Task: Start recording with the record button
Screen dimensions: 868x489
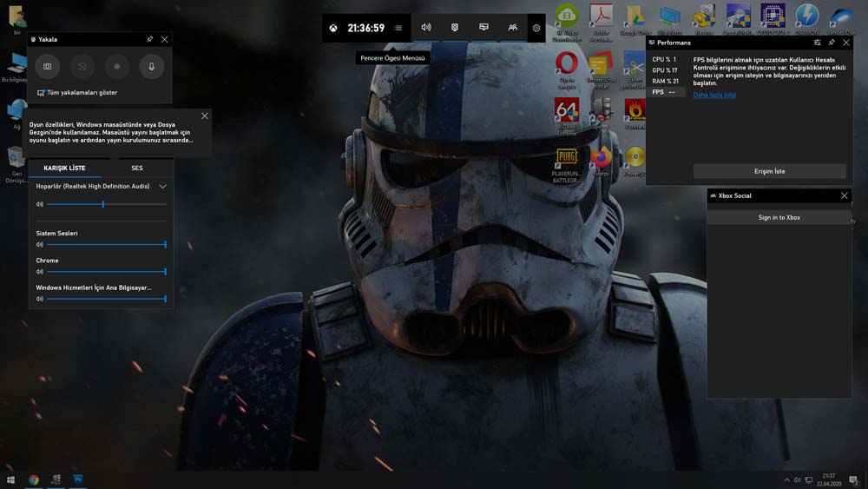Action: tap(117, 67)
